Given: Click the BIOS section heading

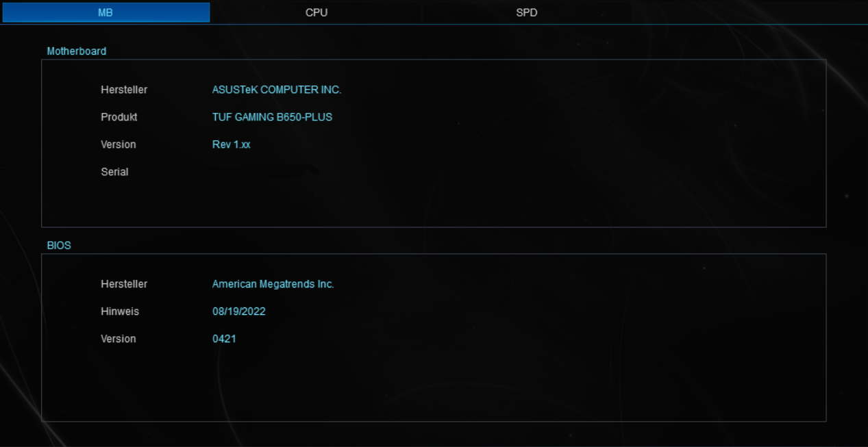Looking at the screenshot, I should point(59,245).
